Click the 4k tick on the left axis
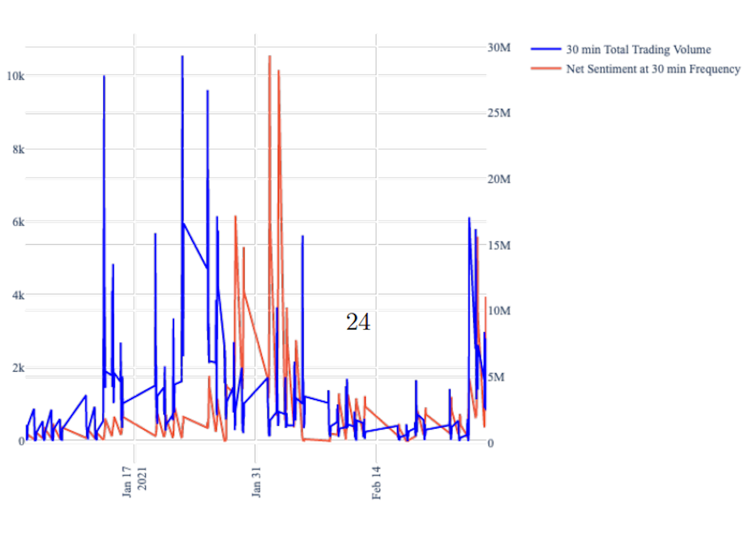Screen dimensions: 756x533 [18, 295]
